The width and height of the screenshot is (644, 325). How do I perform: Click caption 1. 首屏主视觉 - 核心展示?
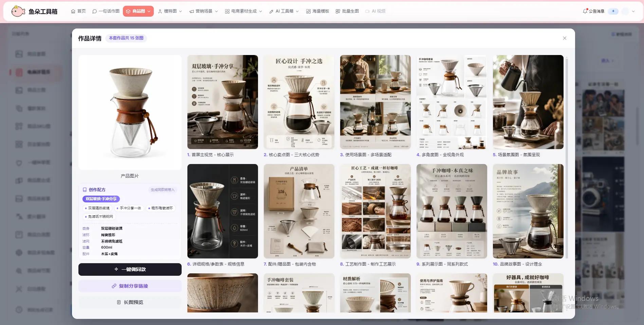pos(210,155)
